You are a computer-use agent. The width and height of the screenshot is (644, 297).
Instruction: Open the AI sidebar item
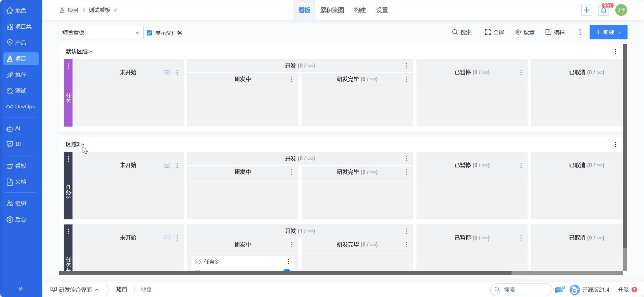pos(21,129)
